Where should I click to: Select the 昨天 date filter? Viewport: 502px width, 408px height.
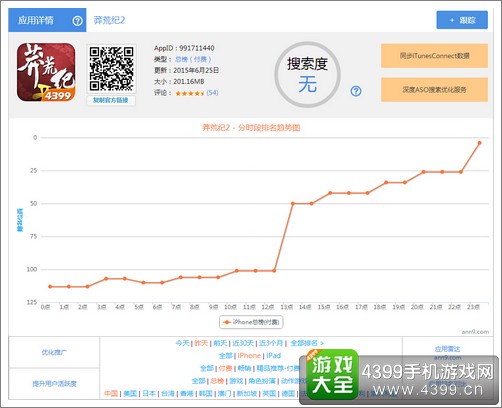201,343
